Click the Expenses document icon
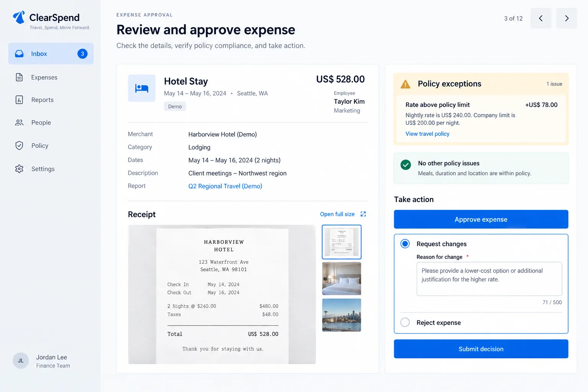 tap(19, 77)
